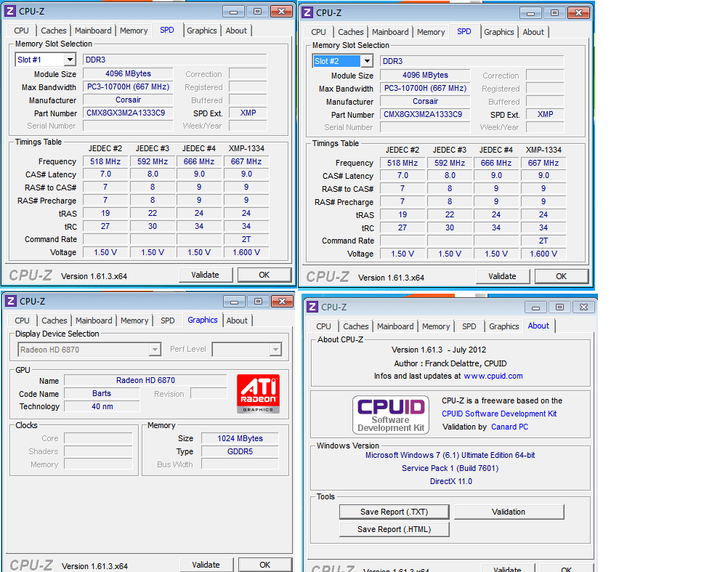Click 1.600 V voltage in Slot #1 window
Image resolution: width=728 pixels, height=572 pixels.
point(246,252)
